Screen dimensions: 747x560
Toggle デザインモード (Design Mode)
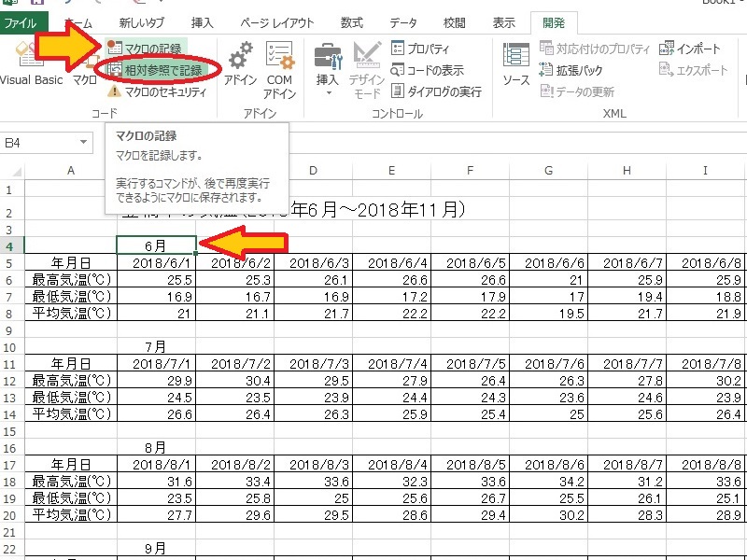pyautogui.click(x=367, y=70)
